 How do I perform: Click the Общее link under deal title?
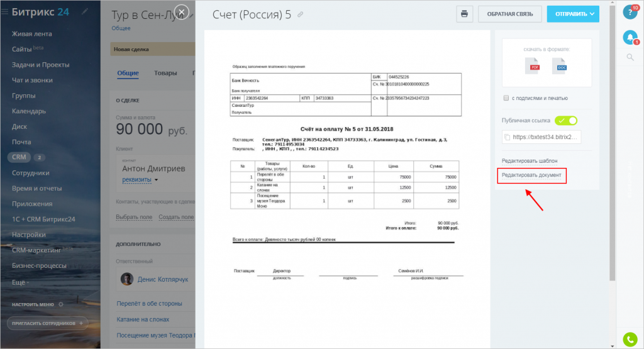pos(121,28)
